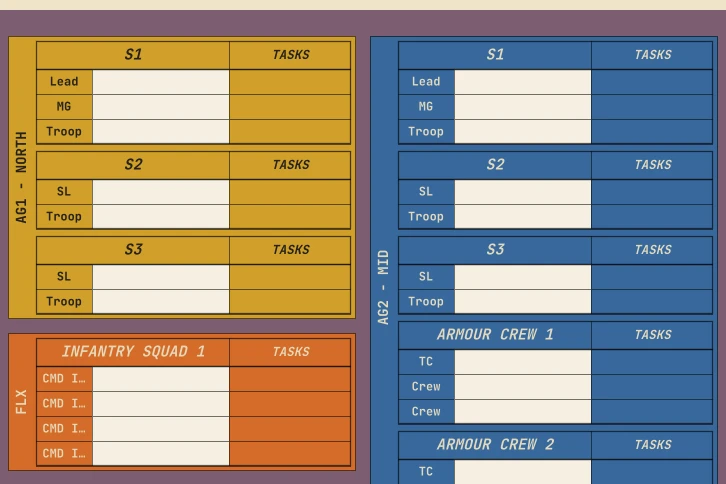Click the Lead role label in AG2 Mid S1
726x484 pixels.
point(426,82)
